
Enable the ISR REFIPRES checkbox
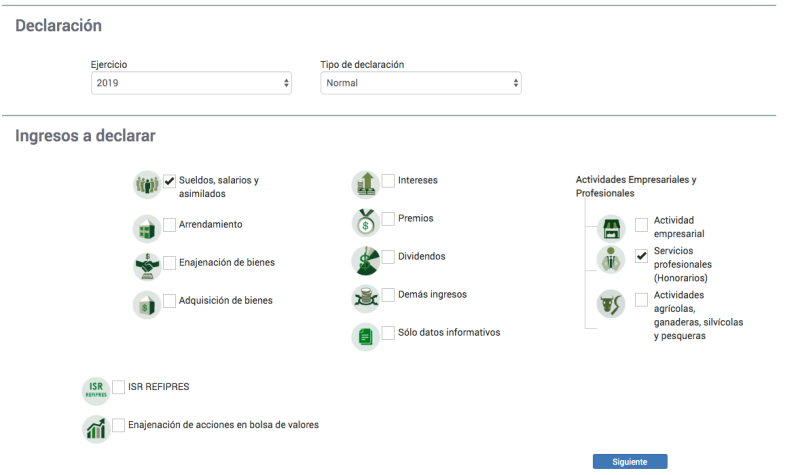coord(118,387)
